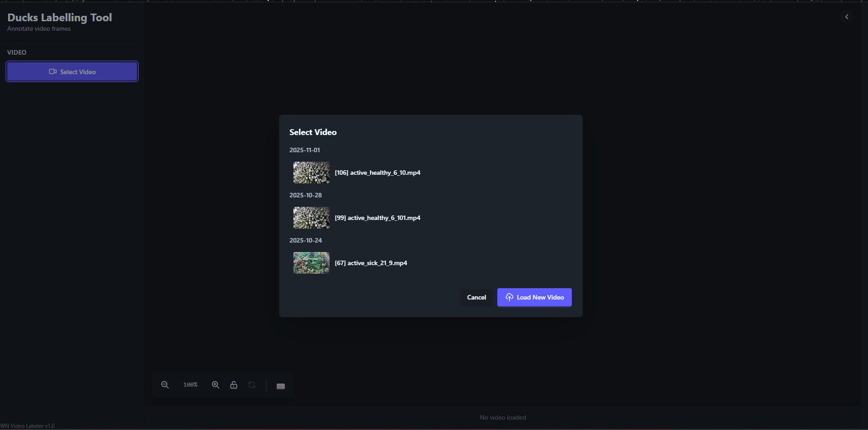Toggle the unlock padlock icon
Image resolution: width=868 pixels, height=430 pixels.
click(234, 385)
